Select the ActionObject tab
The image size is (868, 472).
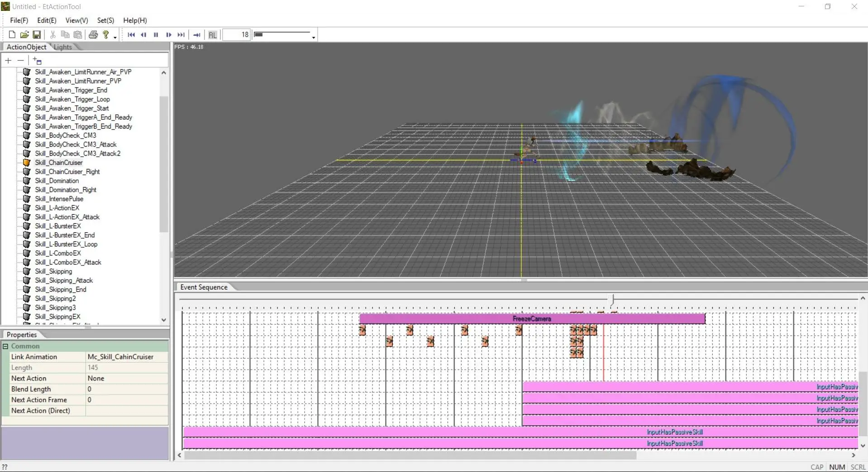[x=26, y=47]
